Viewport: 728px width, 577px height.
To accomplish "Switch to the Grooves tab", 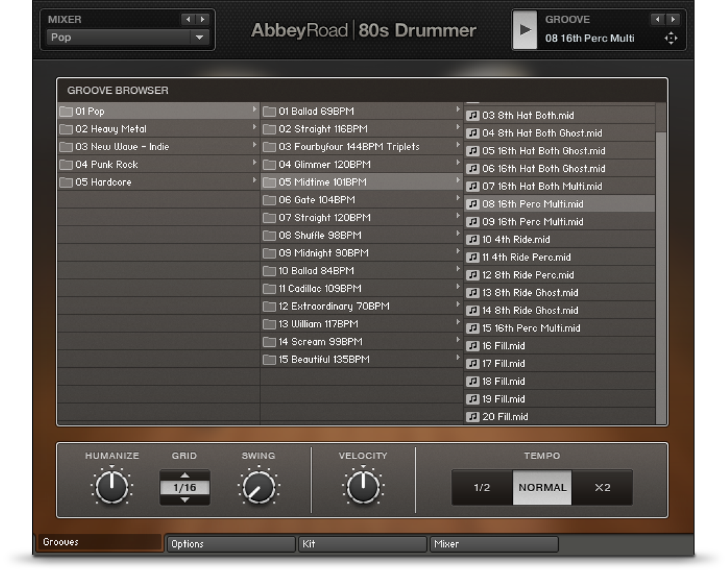I will point(99,542).
